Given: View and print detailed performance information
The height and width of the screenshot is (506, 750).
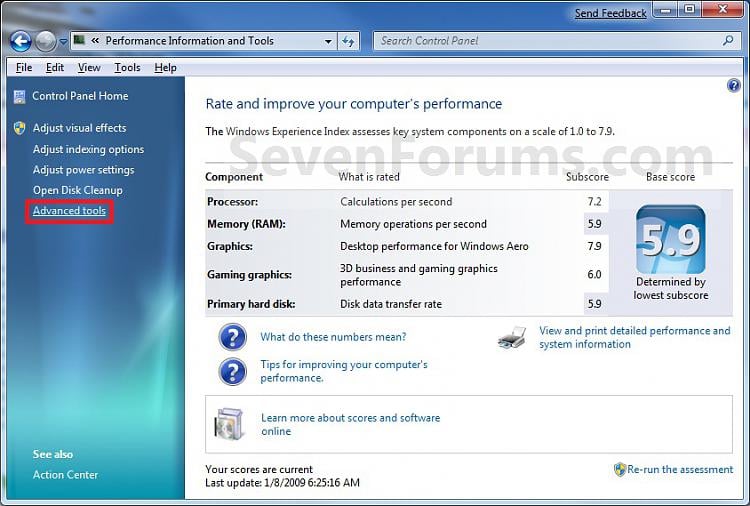Looking at the screenshot, I should (634, 338).
